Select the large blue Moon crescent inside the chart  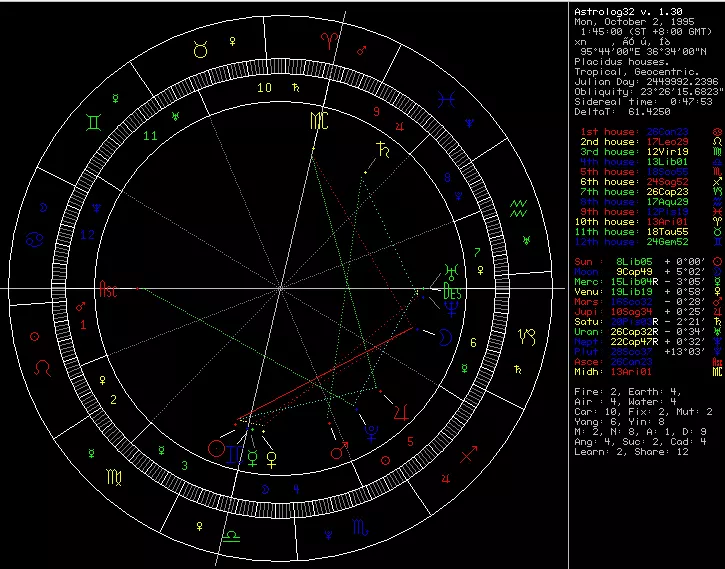click(x=445, y=338)
